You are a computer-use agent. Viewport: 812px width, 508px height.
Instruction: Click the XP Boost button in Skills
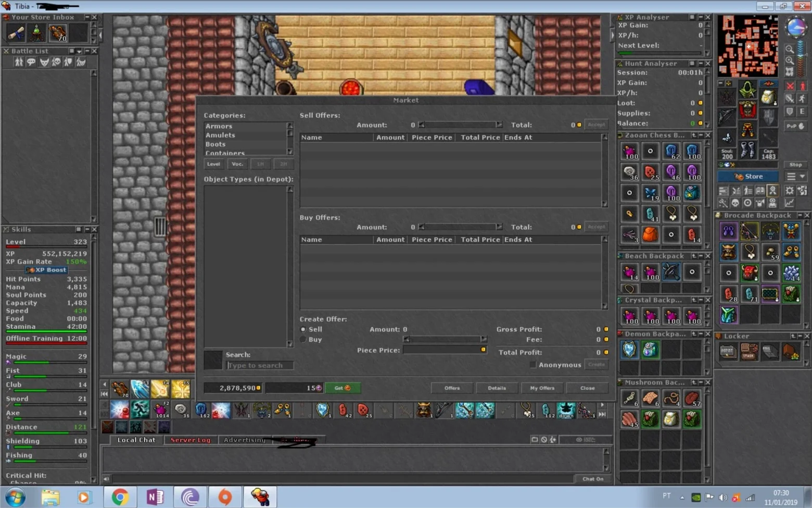tap(47, 270)
